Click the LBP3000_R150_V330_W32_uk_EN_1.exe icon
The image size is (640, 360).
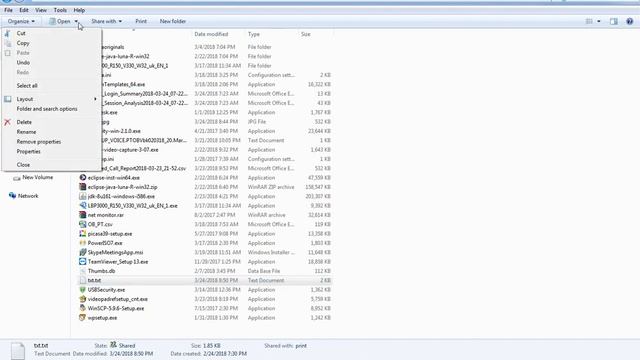82,206
